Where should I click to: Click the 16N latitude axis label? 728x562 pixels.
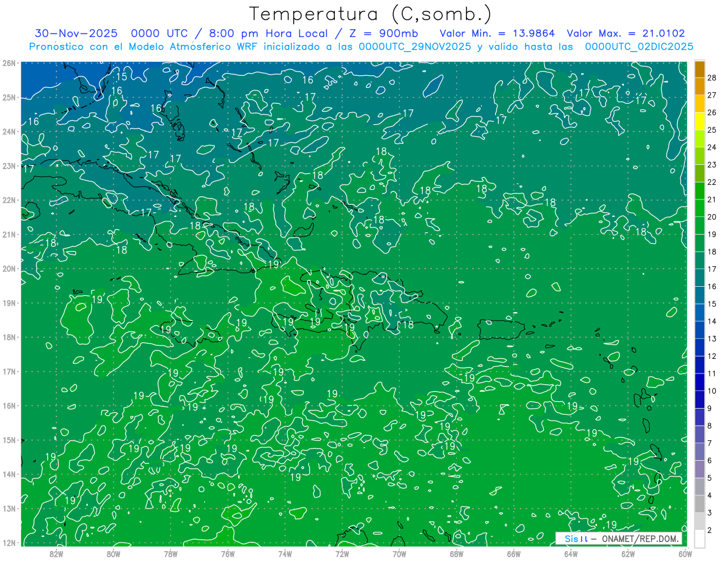pos(8,406)
